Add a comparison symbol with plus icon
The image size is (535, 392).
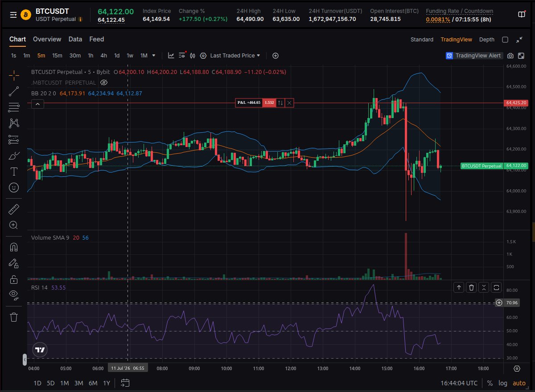(x=276, y=56)
